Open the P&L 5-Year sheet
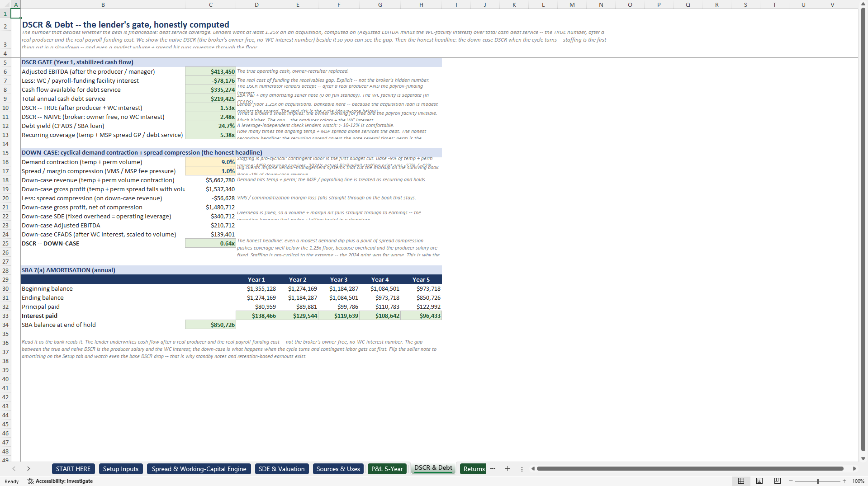 (387, 469)
